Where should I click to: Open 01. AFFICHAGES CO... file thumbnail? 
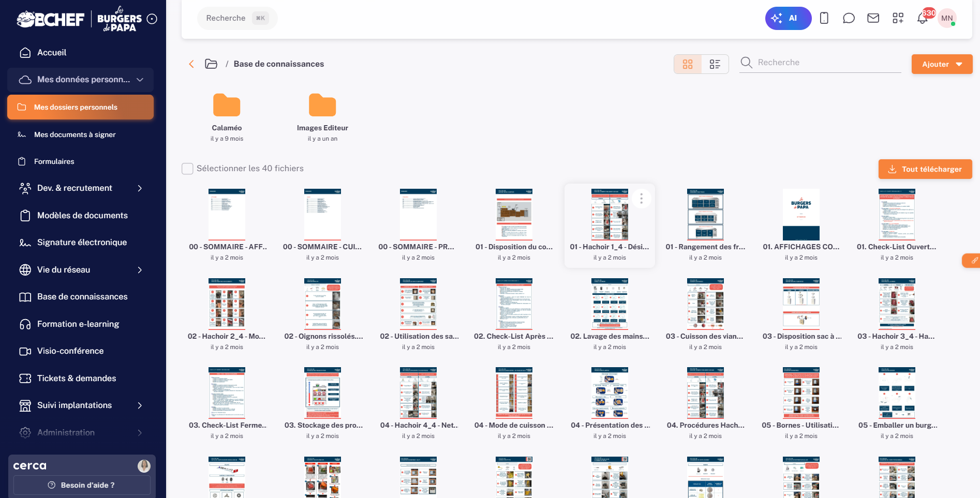pyautogui.click(x=801, y=214)
